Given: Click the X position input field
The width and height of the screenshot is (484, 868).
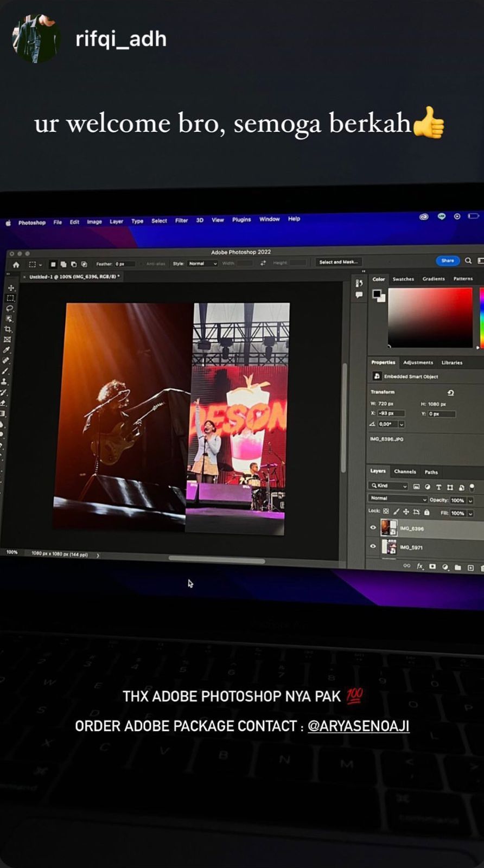Looking at the screenshot, I should point(391,413).
